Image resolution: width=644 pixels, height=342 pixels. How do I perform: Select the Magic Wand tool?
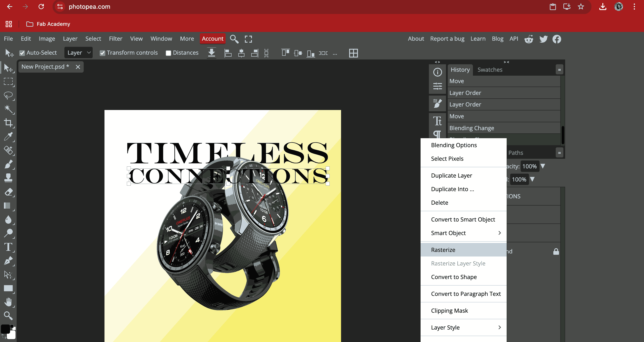point(8,109)
